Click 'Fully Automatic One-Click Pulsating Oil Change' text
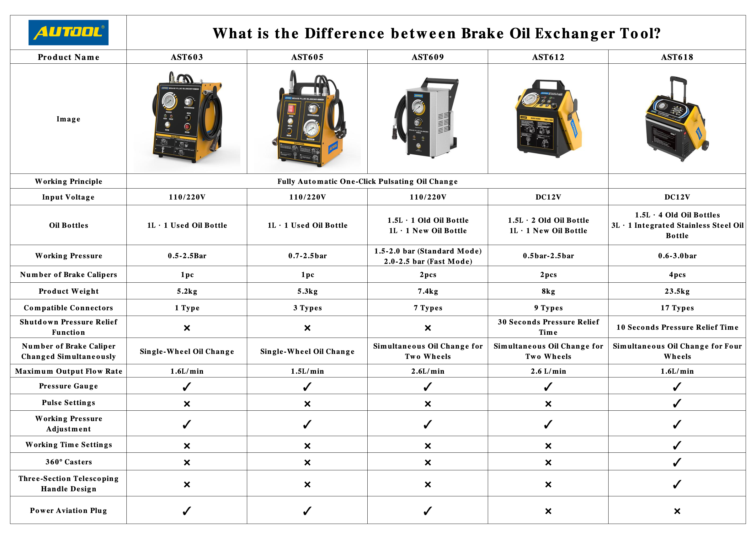The width and height of the screenshot is (756, 534). [367, 181]
